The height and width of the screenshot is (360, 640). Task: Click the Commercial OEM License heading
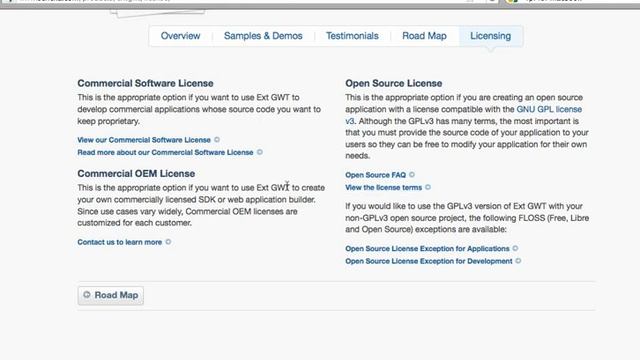[x=136, y=173]
